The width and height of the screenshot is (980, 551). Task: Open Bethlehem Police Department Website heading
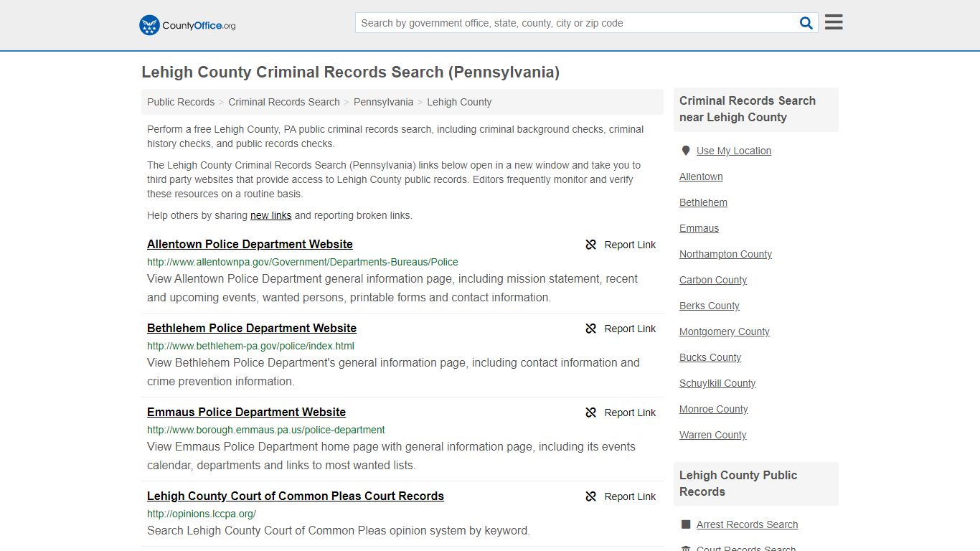[x=252, y=328]
